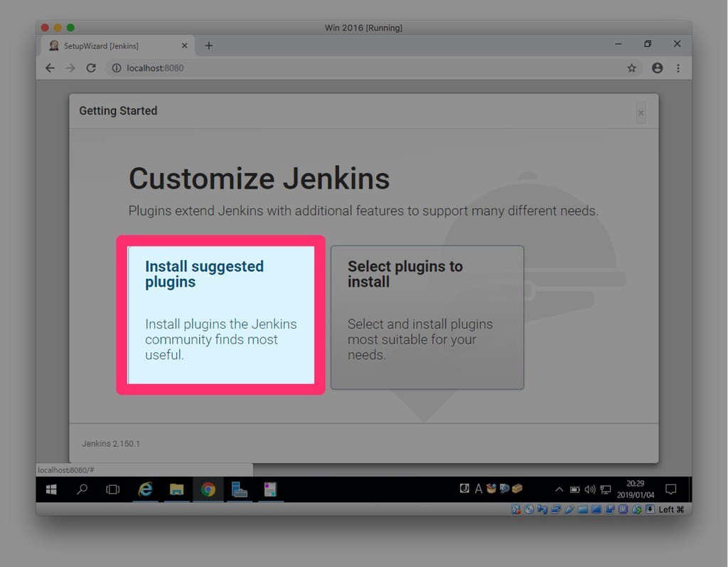Click the IME toolbox icon in tray
The image size is (728, 567).
[x=517, y=488]
